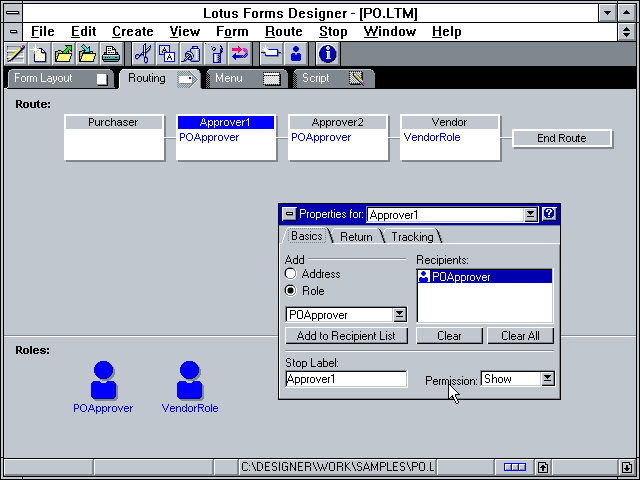Click Add to Recipient List button
Screen dimensions: 640x480
coord(346,336)
